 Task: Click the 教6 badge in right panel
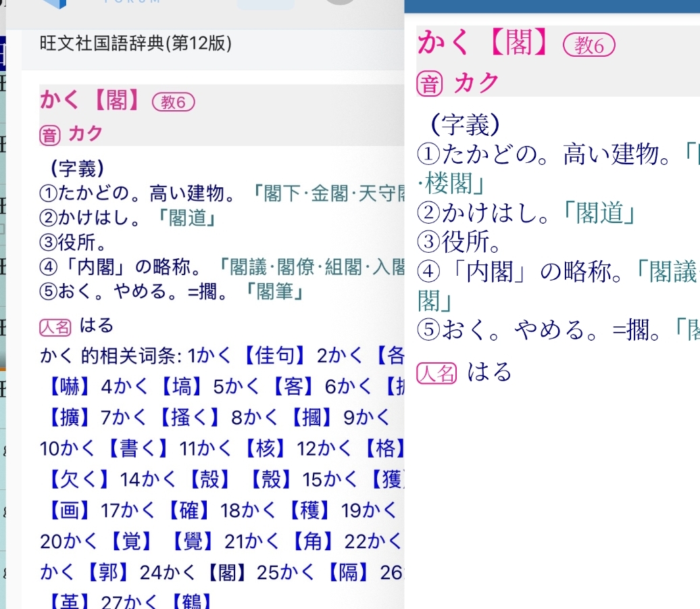point(589,45)
